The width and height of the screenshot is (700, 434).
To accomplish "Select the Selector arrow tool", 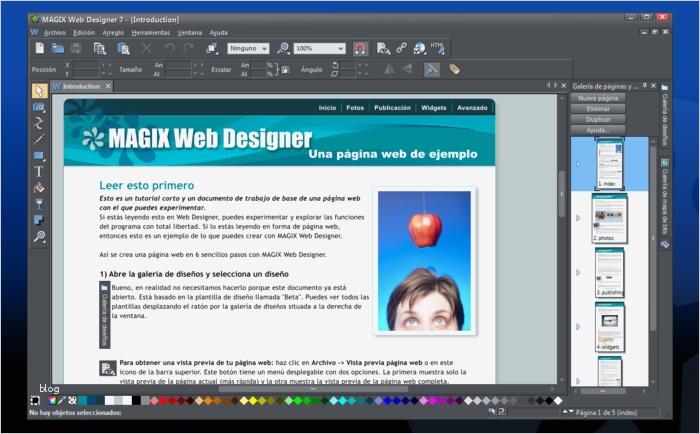I will tap(39, 90).
